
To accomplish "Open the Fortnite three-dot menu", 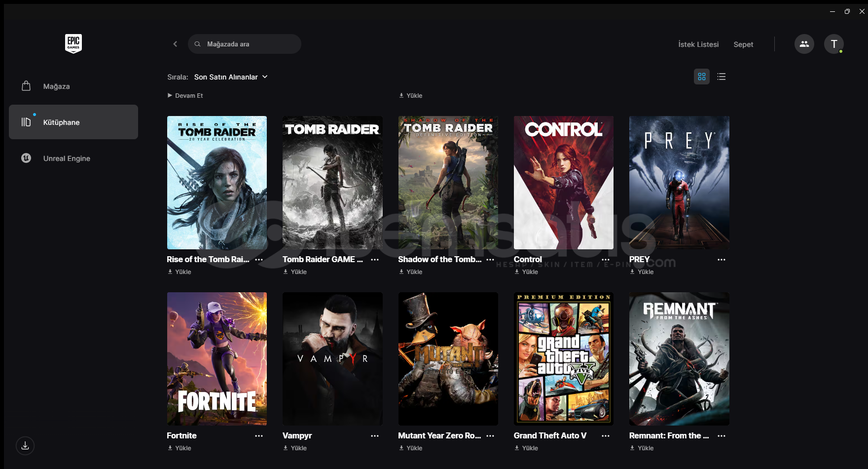I will point(259,436).
